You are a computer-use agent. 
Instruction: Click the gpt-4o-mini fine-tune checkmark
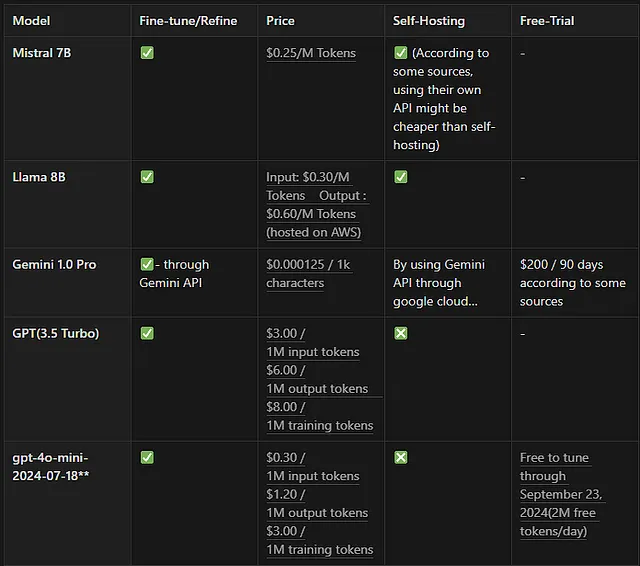tap(147, 457)
